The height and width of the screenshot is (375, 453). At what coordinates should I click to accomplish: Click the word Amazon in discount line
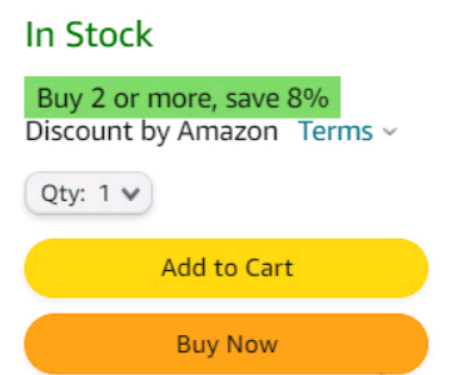pos(228,131)
